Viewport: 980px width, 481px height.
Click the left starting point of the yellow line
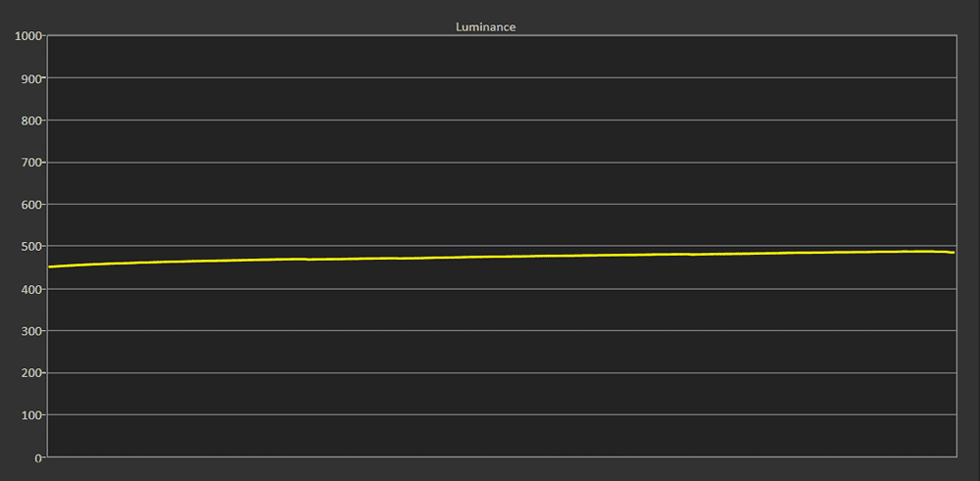[x=50, y=266]
